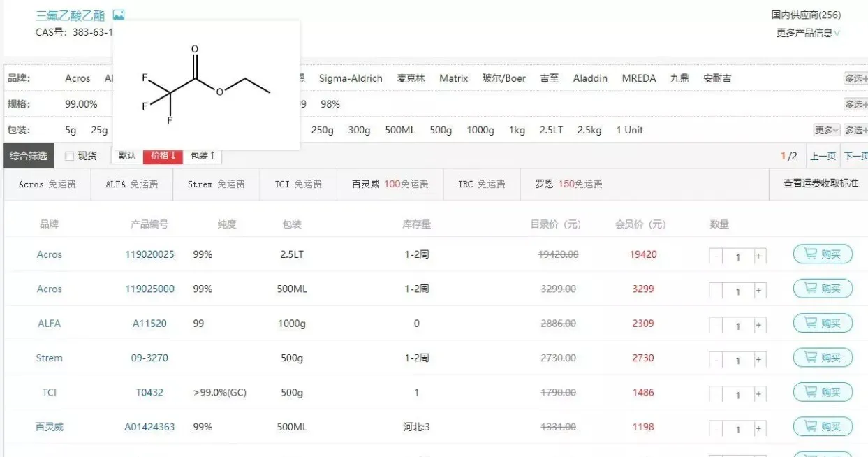Filter by the 吉至 brand
This screenshot has height=457, width=868.
tap(550, 78)
